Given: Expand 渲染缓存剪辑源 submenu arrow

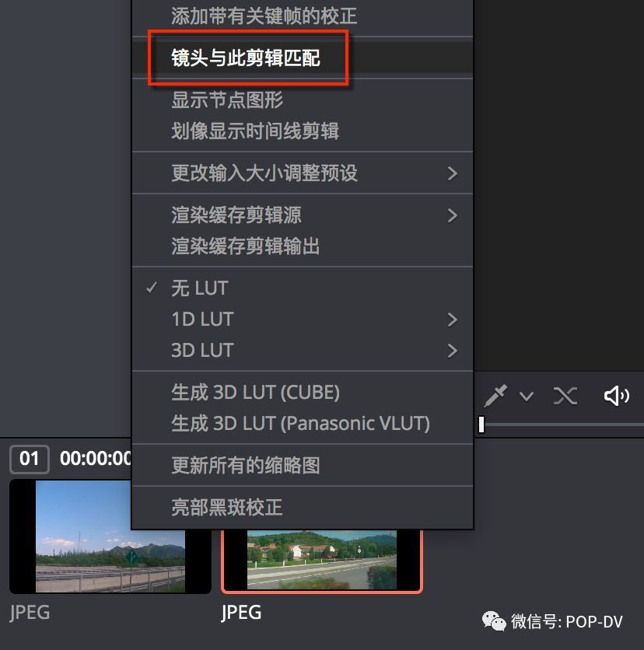Looking at the screenshot, I should (453, 215).
